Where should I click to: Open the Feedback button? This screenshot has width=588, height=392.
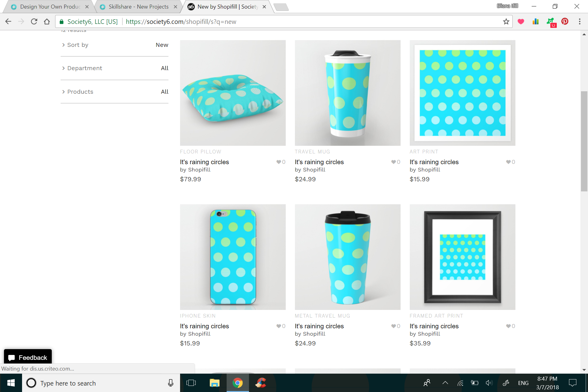tap(28, 357)
